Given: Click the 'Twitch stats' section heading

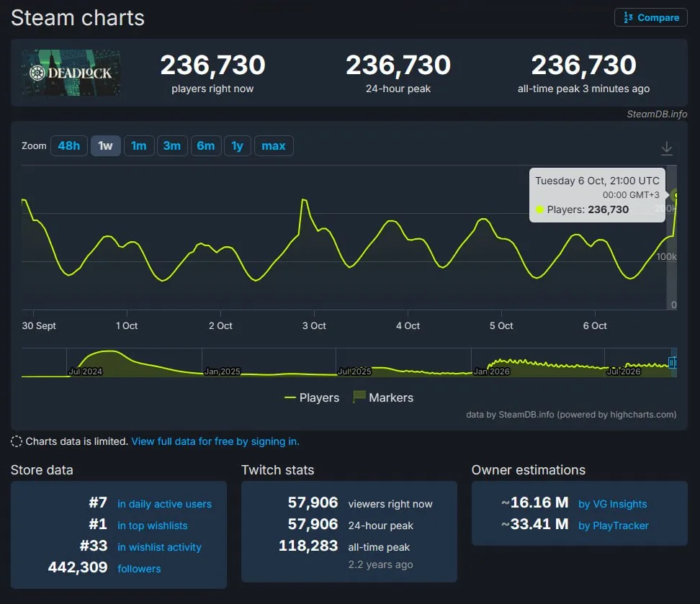Looking at the screenshot, I should 278,470.
